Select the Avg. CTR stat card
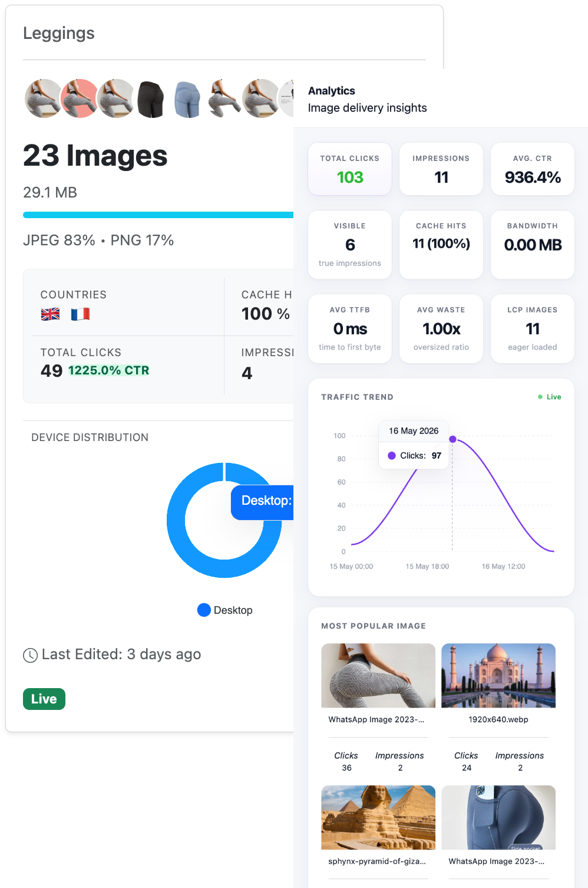Viewport: 588px width, 888px height. click(x=533, y=169)
